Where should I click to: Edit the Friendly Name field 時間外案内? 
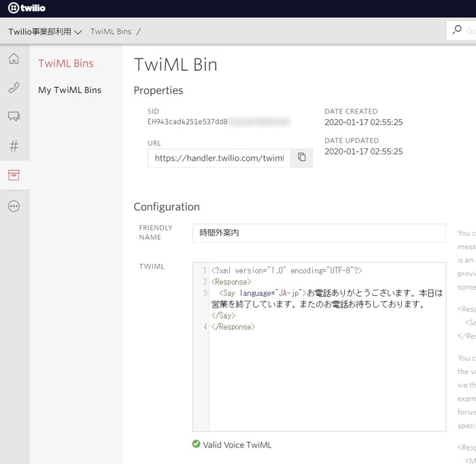coord(320,233)
